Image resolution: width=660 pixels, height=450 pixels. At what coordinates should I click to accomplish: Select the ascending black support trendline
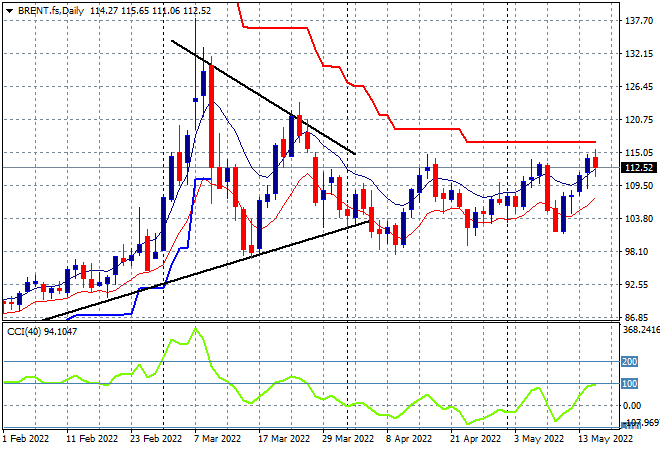pyautogui.click(x=206, y=271)
